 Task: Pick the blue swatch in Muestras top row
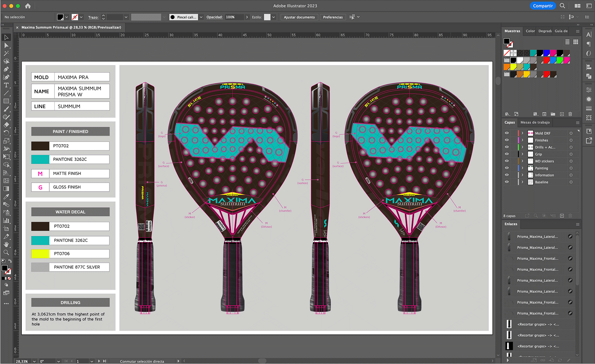(x=547, y=53)
